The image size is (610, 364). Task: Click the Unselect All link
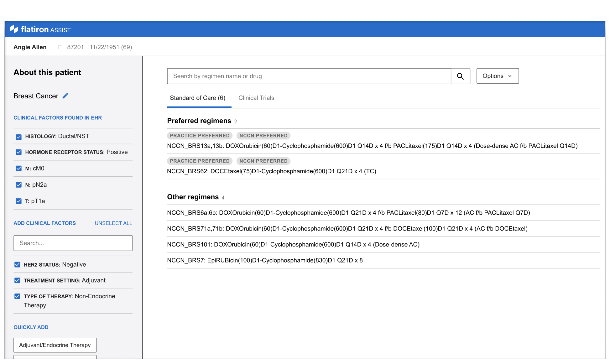coord(113,223)
